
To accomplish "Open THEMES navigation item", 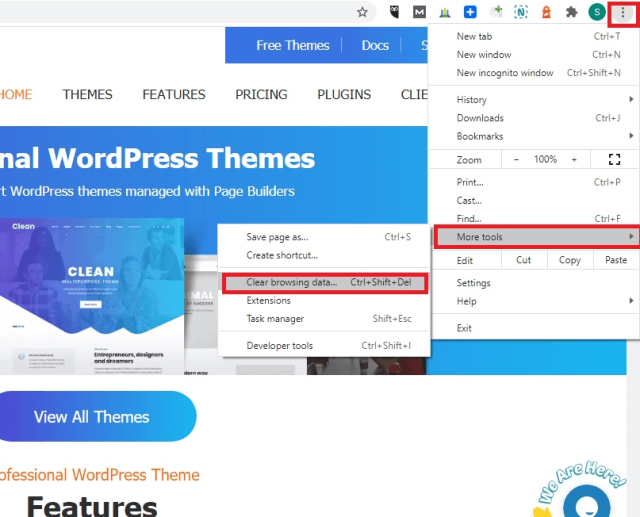I will coord(87,94).
